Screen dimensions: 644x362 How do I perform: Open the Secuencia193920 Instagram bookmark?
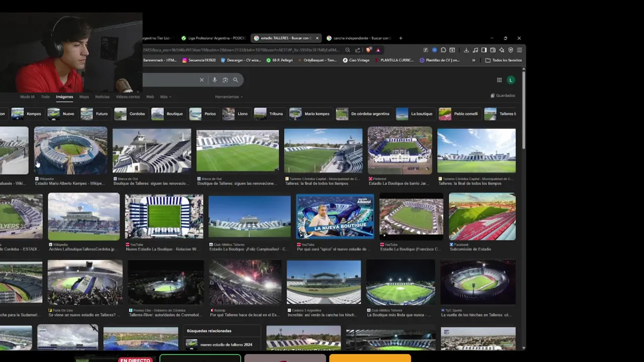(x=199, y=60)
